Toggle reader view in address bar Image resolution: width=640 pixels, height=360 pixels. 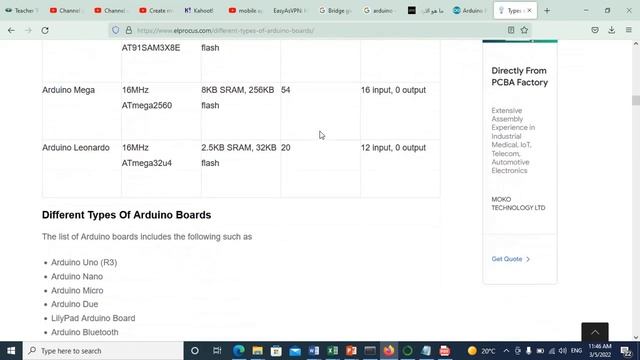click(511, 30)
